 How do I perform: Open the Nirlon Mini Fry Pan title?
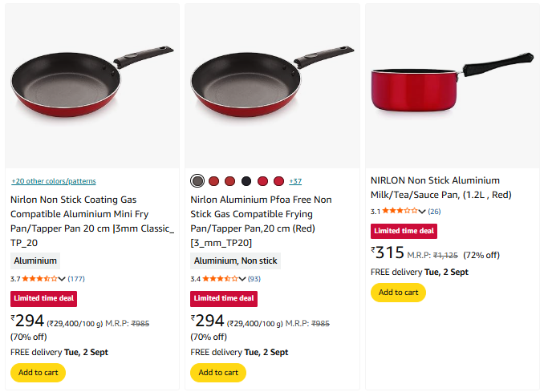[92, 220]
